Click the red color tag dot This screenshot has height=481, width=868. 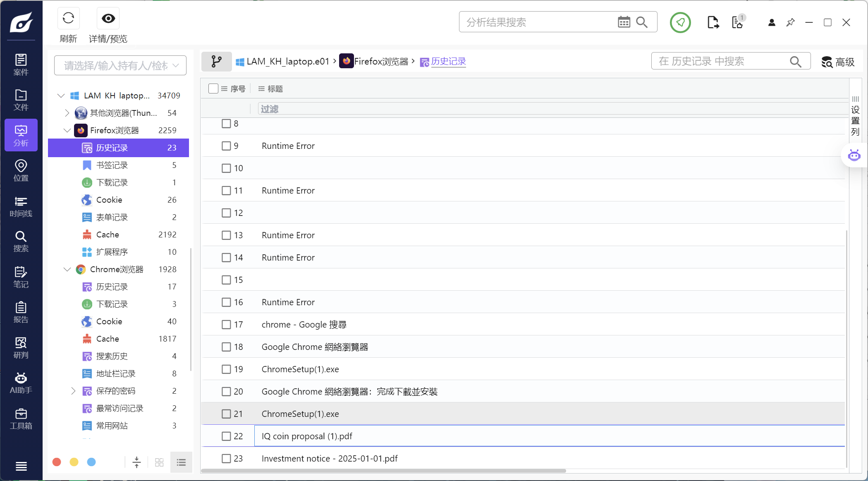[57, 462]
